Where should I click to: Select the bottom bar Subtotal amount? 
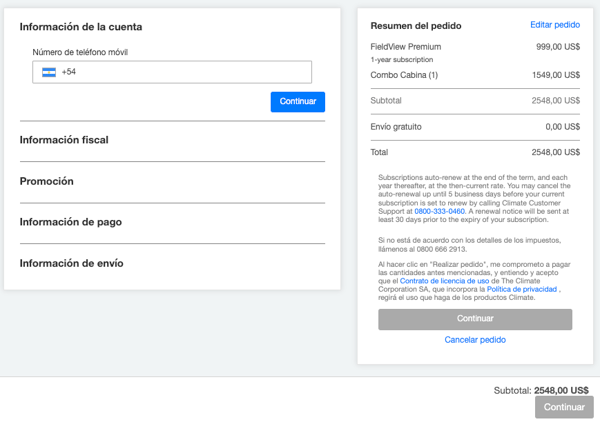(x=561, y=390)
